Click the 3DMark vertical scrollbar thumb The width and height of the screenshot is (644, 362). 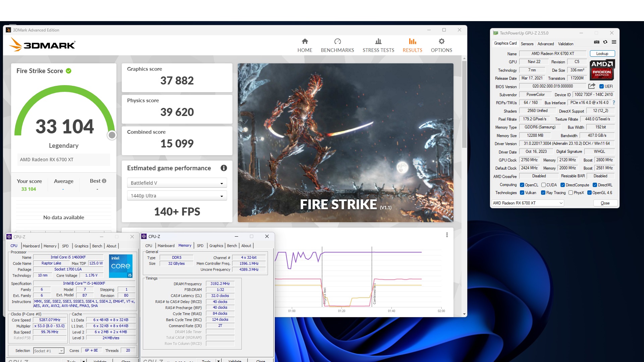[x=464, y=104]
